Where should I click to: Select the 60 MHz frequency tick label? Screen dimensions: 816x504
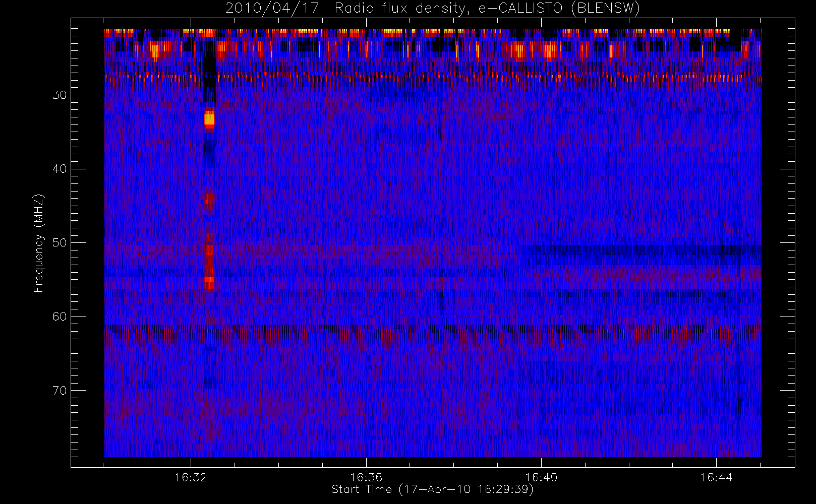[60, 317]
